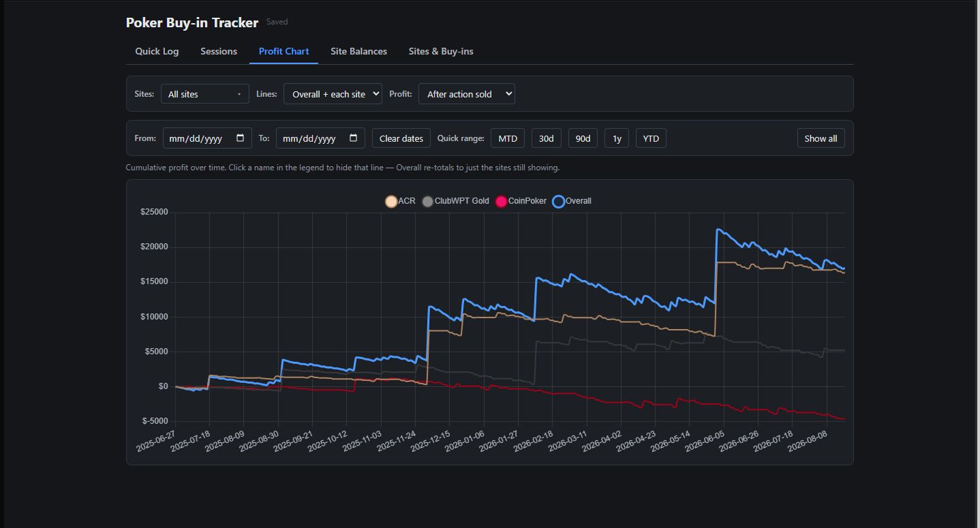Focus the To date input field
Image resolution: width=980 pixels, height=528 pixels.
320,138
